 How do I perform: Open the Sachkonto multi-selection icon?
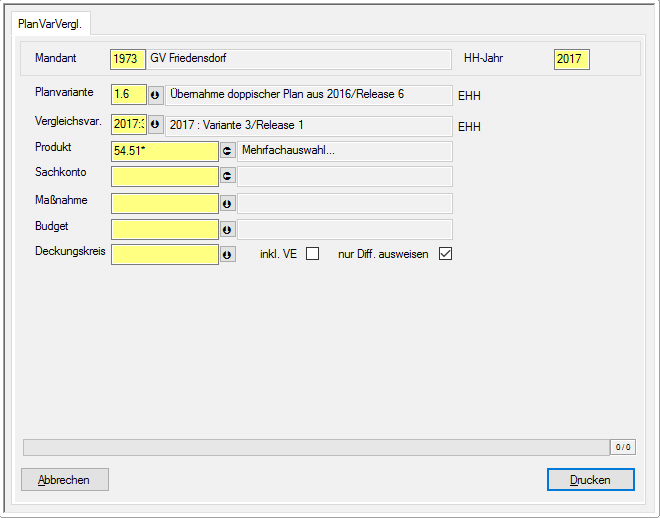point(228,176)
